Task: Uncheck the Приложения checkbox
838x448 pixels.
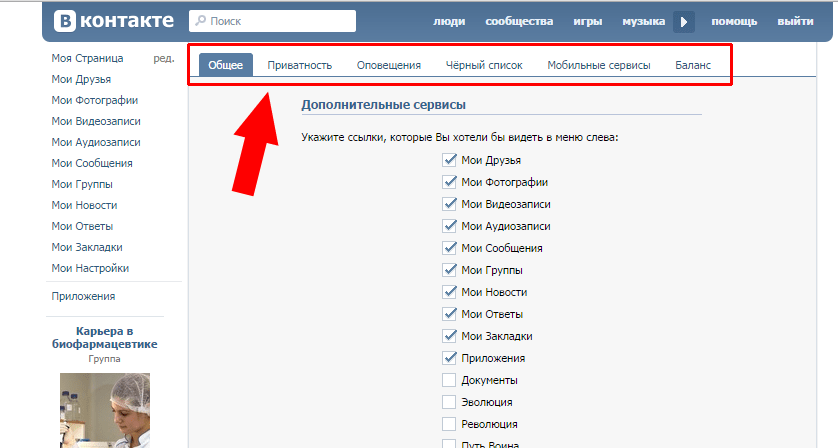Action: [449, 358]
